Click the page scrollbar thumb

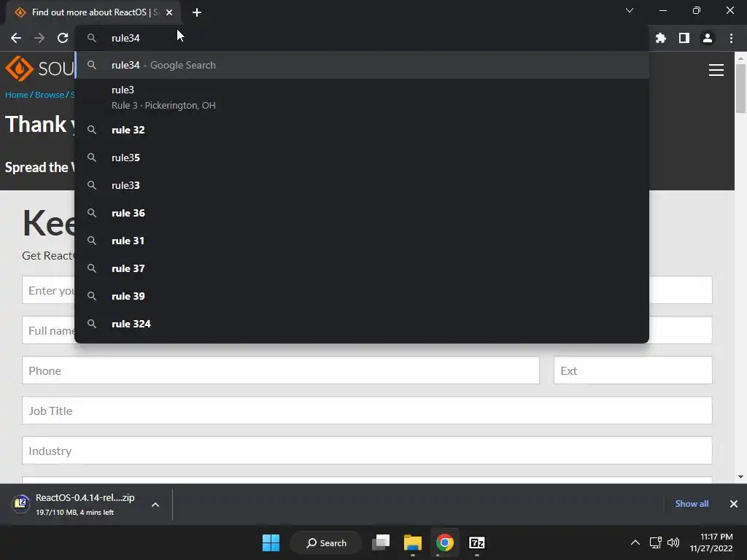(x=740, y=88)
